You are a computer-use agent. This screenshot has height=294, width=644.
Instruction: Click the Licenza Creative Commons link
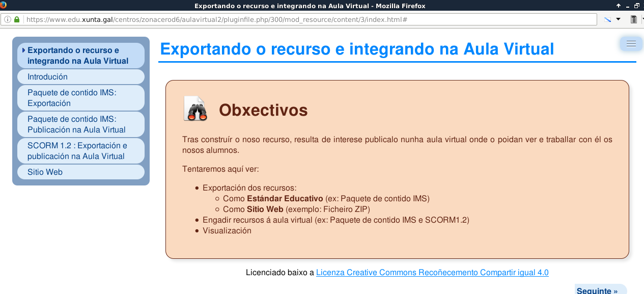pyautogui.click(x=432, y=273)
